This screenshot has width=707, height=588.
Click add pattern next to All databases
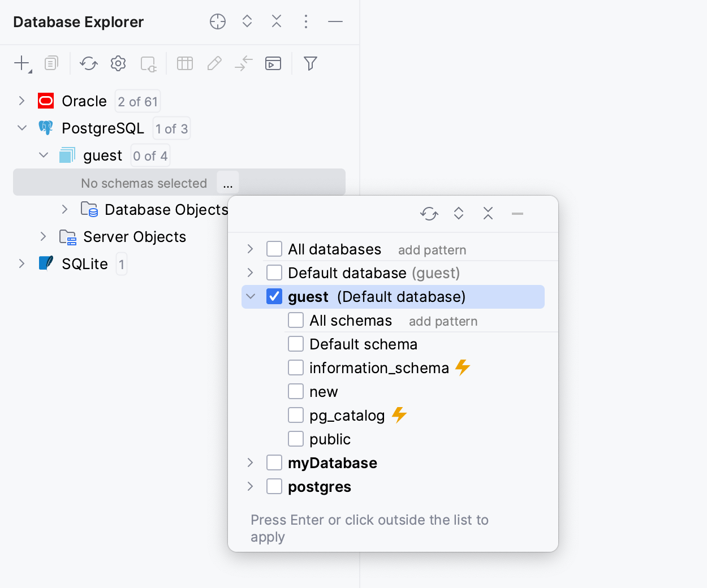tap(432, 250)
